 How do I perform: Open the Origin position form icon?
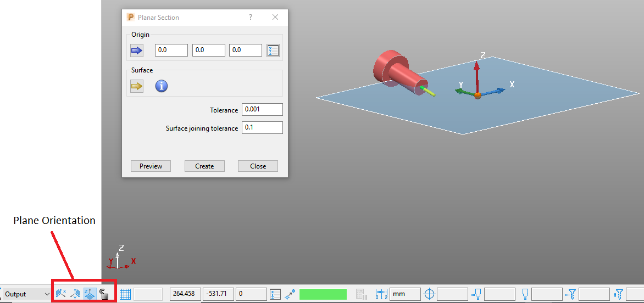pyautogui.click(x=273, y=50)
